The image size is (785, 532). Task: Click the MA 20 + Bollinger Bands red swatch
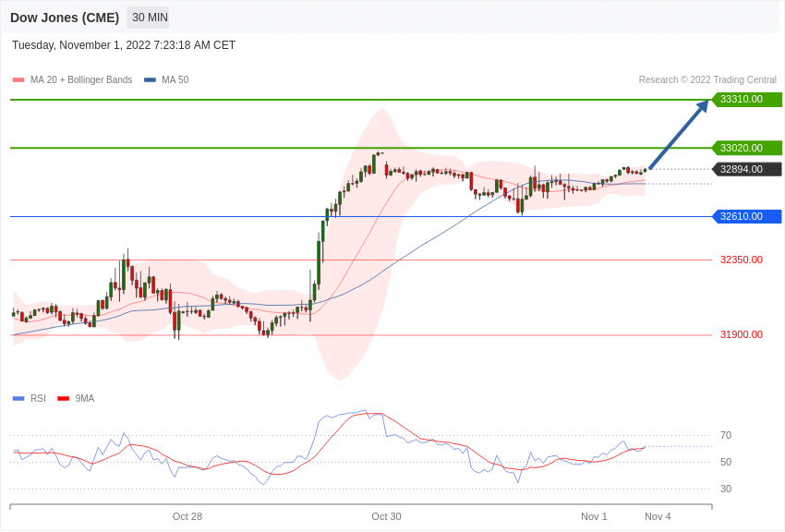[18, 80]
